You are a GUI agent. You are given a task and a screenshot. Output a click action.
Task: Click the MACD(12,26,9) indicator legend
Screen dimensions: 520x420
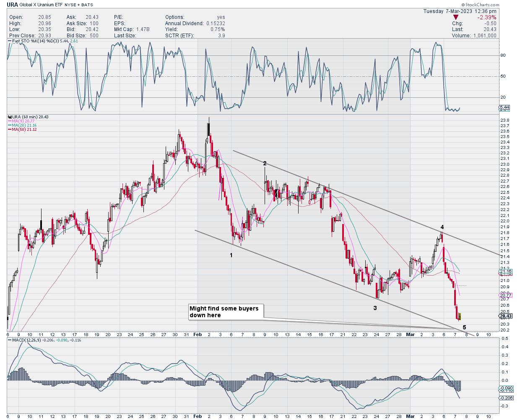click(x=44, y=340)
